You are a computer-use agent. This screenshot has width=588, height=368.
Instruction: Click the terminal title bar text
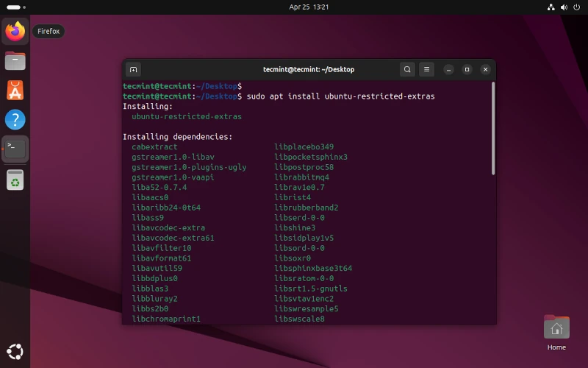[x=309, y=70]
